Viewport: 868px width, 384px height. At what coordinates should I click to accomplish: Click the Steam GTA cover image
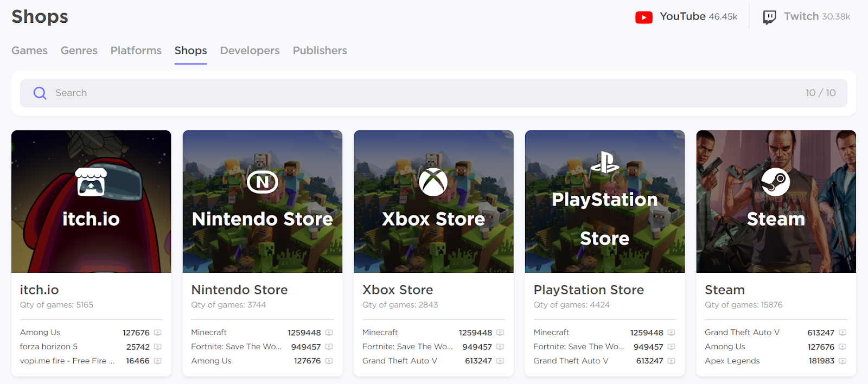coord(776,201)
